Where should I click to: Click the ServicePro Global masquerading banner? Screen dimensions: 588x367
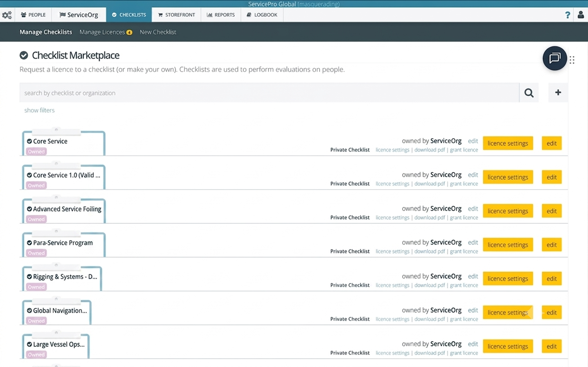(294, 4)
